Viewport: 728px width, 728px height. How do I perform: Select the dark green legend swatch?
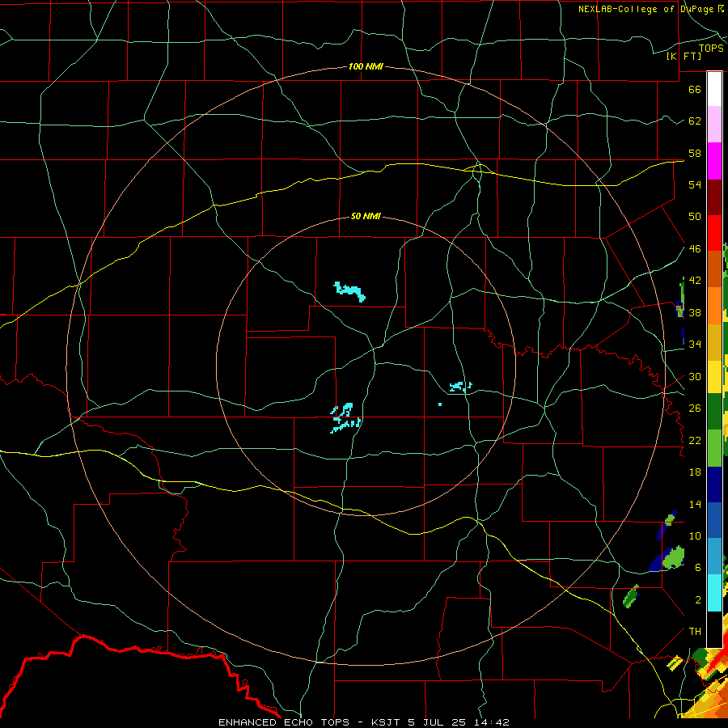714,412
